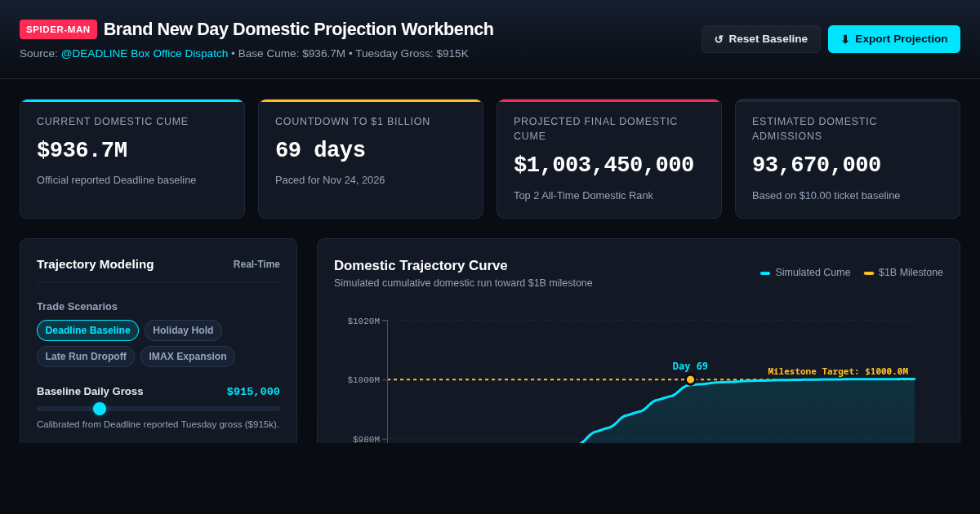Viewport: 980px width, 514px height.
Task: Click the $915,000 baseline daily gross value
Action: [253, 392]
